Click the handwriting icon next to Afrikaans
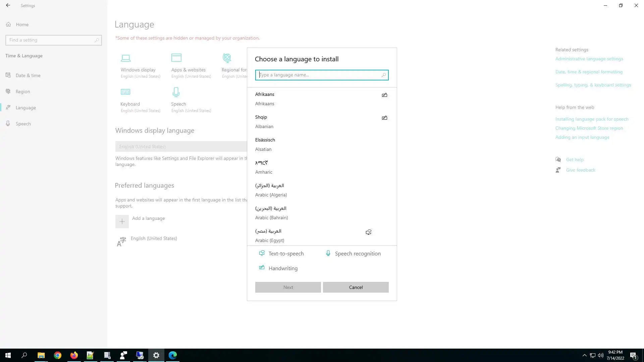This screenshot has height=362, width=644. coord(384,95)
